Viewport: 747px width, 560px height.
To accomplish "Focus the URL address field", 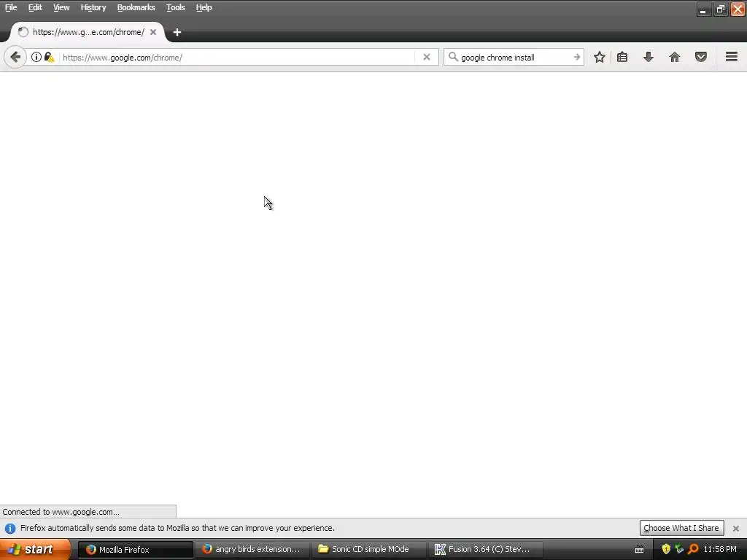I will (237, 57).
